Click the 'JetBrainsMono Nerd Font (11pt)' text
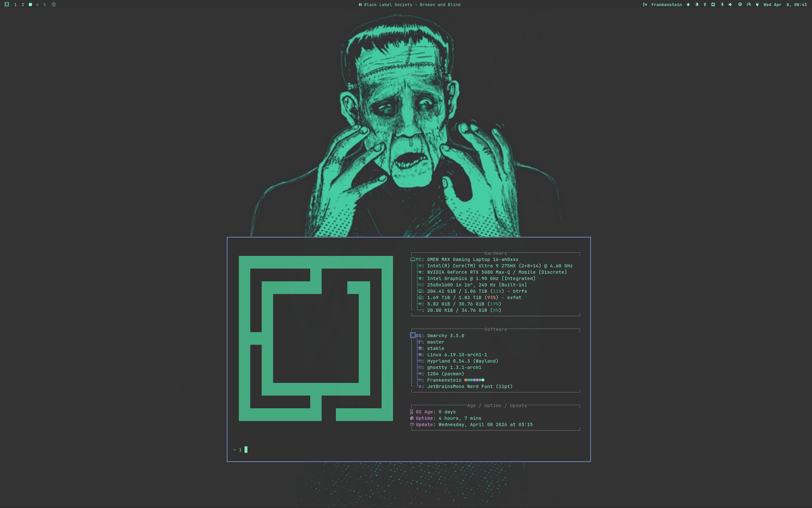This screenshot has height=508, width=812. 470,387
